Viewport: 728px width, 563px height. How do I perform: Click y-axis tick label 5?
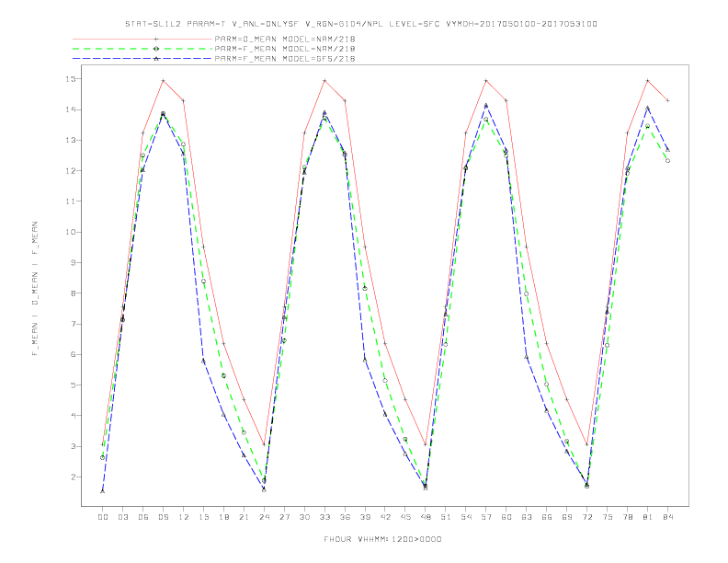tap(74, 385)
